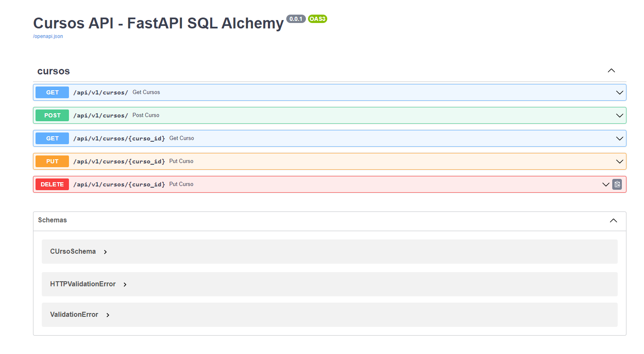
Task: Click the 'Get Curso' summary text
Action: pyautogui.click(x=182, y=138)
